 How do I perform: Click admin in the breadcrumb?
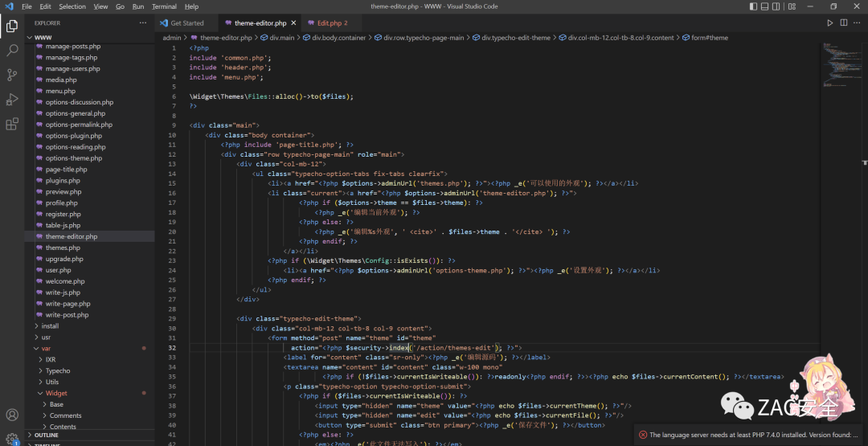[172, 38]
